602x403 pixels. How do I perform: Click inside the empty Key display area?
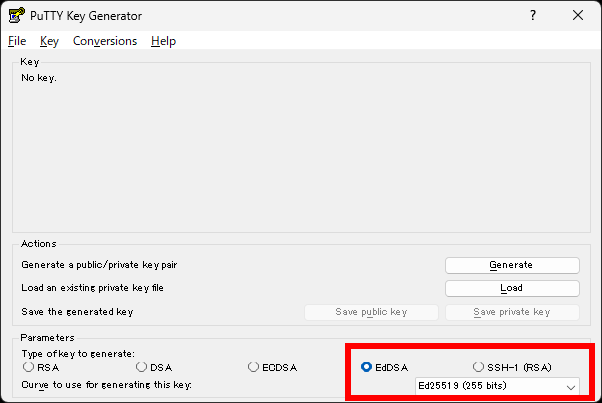(x=300, y=150)
